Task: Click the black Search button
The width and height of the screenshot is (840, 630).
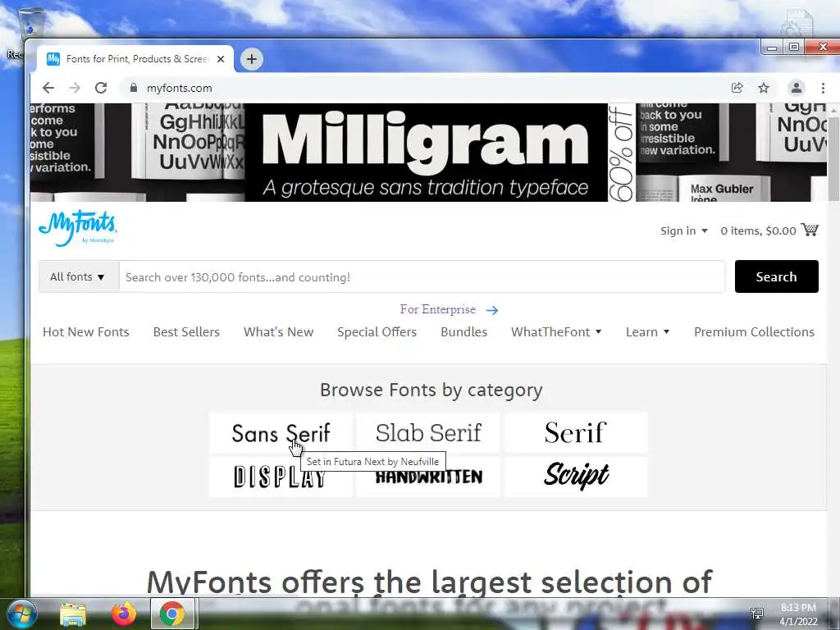Action: [x=776, y=277]
